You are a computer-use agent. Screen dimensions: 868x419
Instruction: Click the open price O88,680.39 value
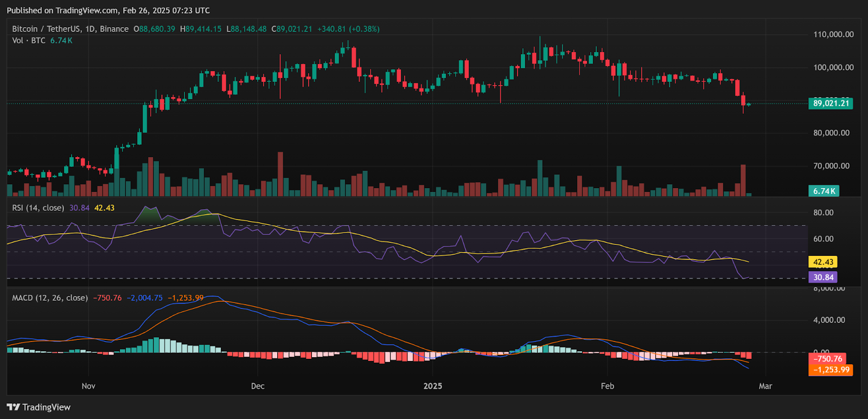coord(154,29)
